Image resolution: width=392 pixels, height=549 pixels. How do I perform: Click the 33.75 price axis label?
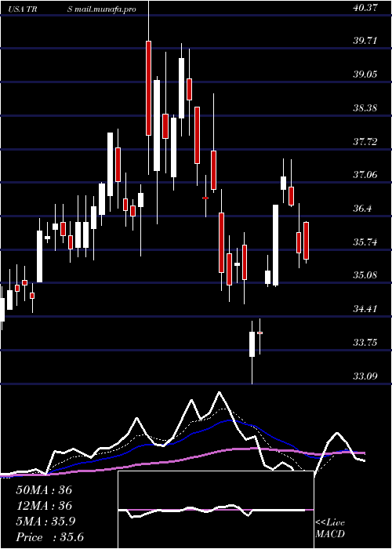pos(365,343)
